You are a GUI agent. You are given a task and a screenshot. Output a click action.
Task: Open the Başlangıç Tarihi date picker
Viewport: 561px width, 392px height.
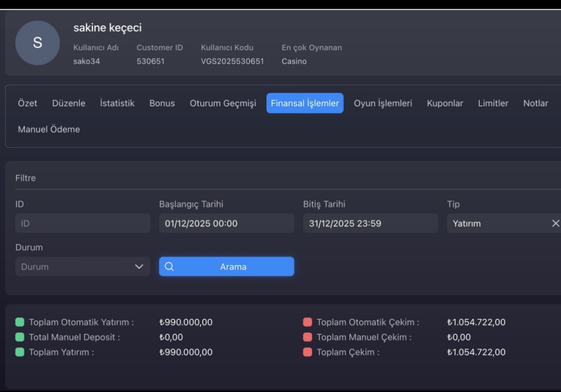[227, 223]
